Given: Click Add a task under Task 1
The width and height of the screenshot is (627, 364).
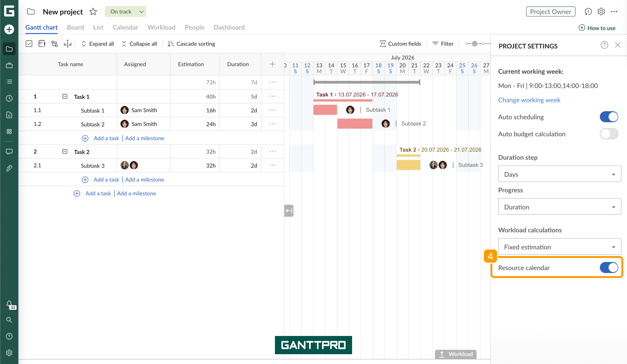Looking at the screenshot, I should click(x=107, y=138).
